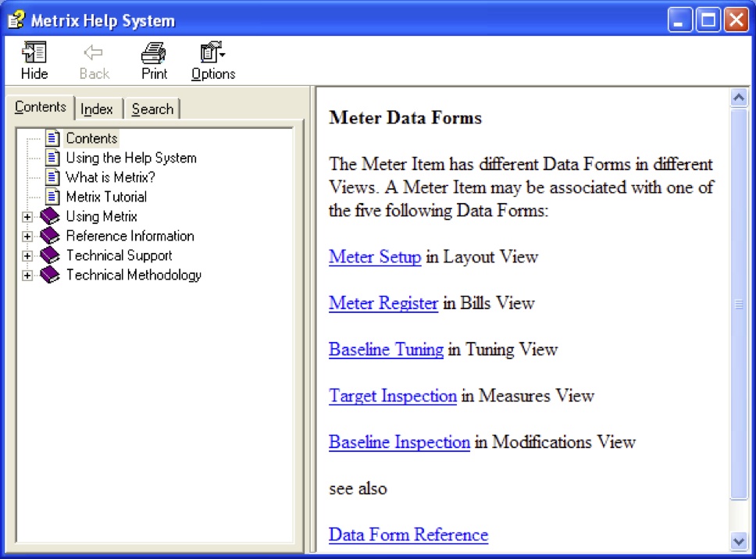Expand the Reference Information tree node
This screenshot has width=756, height=559.
tap(27, 236)
